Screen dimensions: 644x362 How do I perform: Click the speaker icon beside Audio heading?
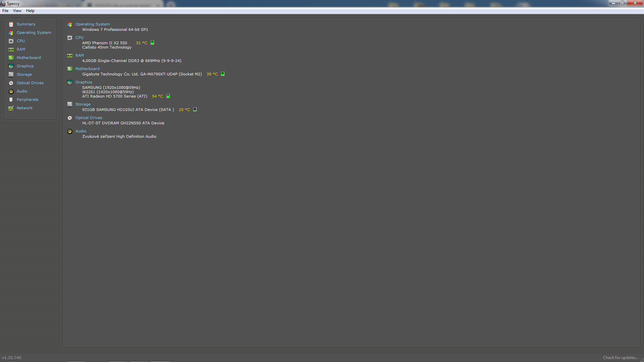70,131
